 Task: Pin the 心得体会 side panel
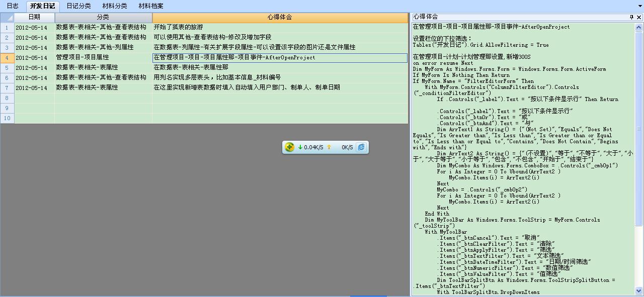[631, 17]
